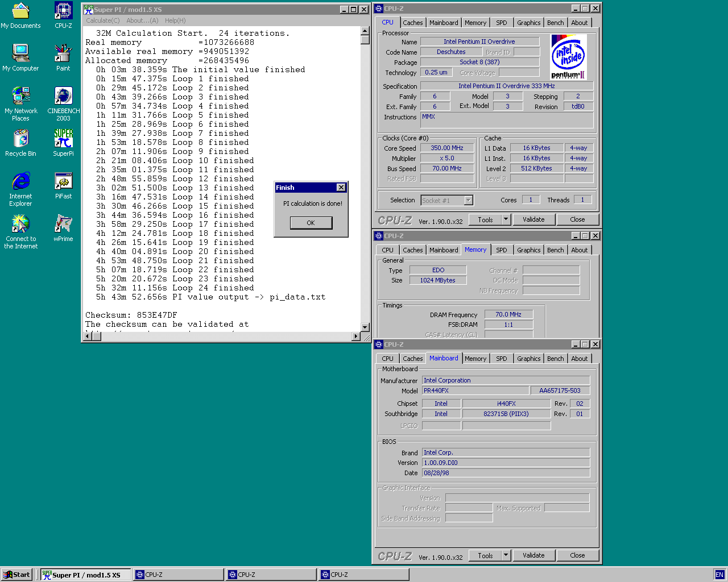Open the Recycle Bin
Image resolution: width=728 pixels, height=582 pixels.
(20, 143)
